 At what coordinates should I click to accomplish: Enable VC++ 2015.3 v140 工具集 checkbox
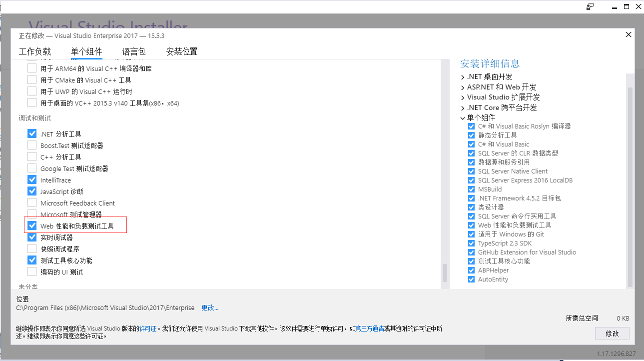32,103
